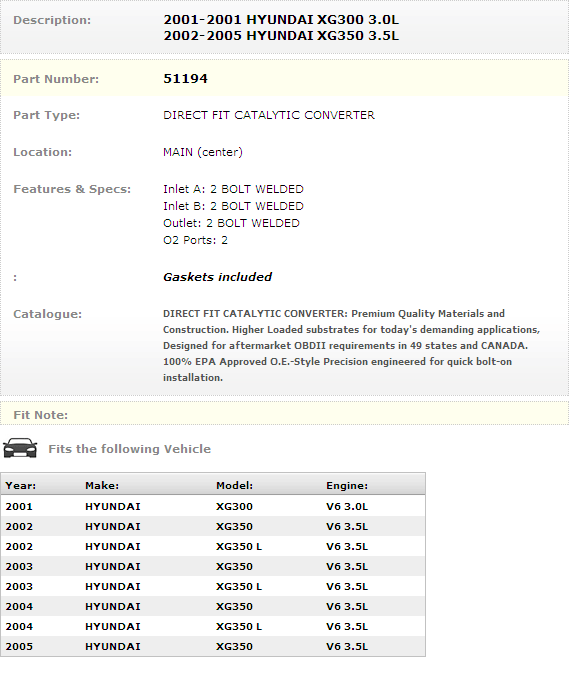Select the 2001 HYUNDAI XG300 row
Screen dimensions: 570x695
click(x=213, y=506)
